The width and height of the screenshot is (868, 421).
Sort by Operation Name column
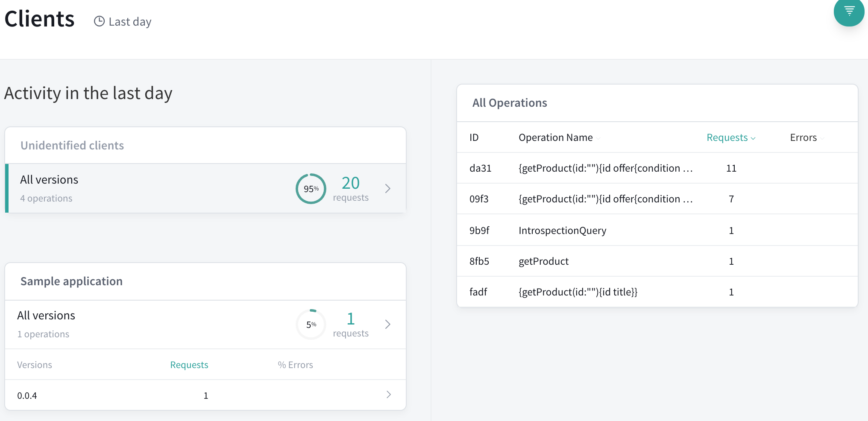tap(559, 137)
